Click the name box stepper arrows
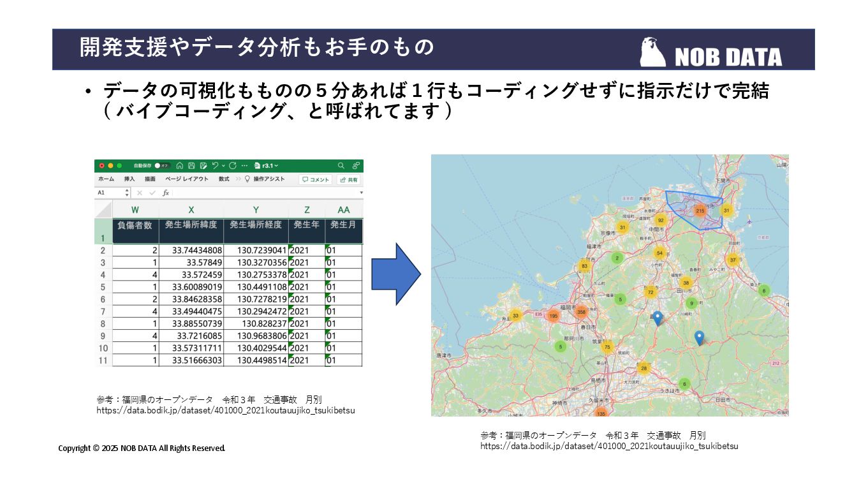Image resolution: width=868 pixels, height=488 pixels. click(127, 192)
